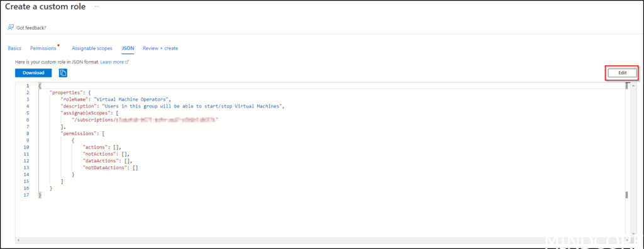Click the Got feedback icon
Viewport: 644px width, 249px height.
coord(11,28)
